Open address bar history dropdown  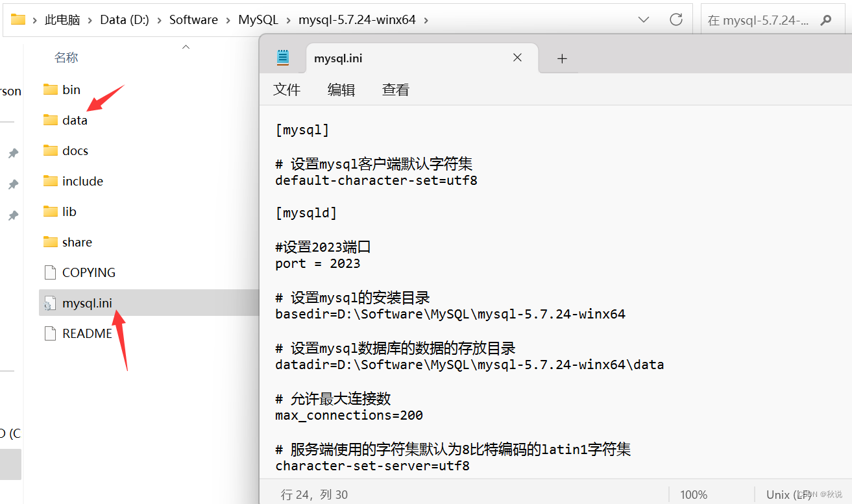click(643, 19)
